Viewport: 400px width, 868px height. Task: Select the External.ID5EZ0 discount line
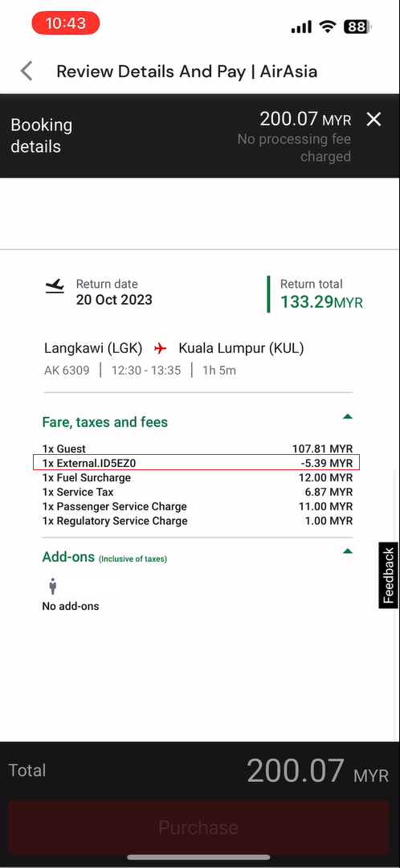click(x=198, y=464)
